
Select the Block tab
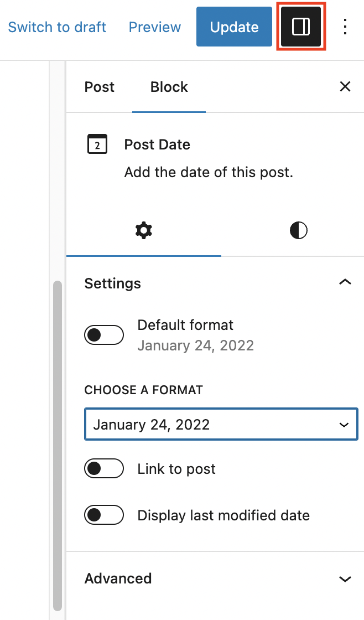point(169,87)
